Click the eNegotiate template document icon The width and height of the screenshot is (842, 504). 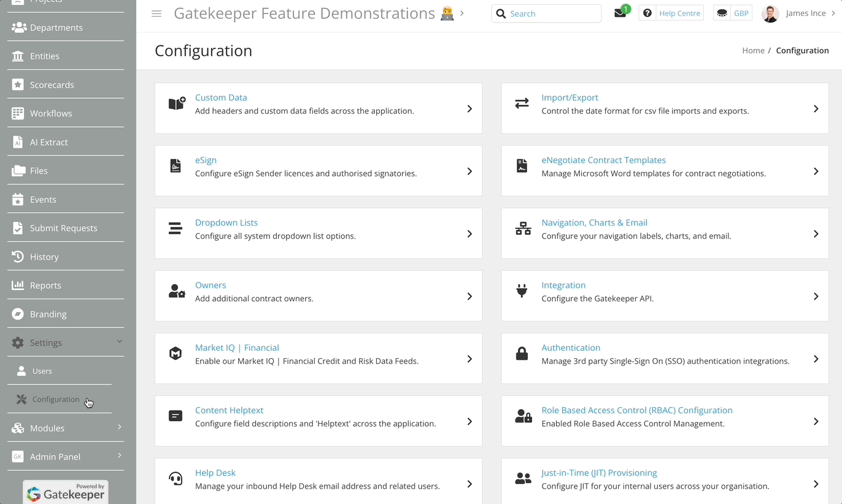[x=522, y=166]
